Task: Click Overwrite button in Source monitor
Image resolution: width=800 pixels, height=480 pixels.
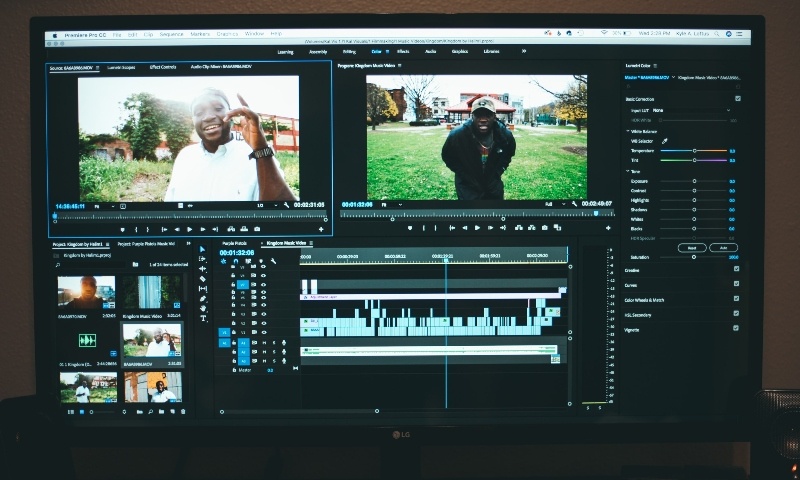Action: 244,230
